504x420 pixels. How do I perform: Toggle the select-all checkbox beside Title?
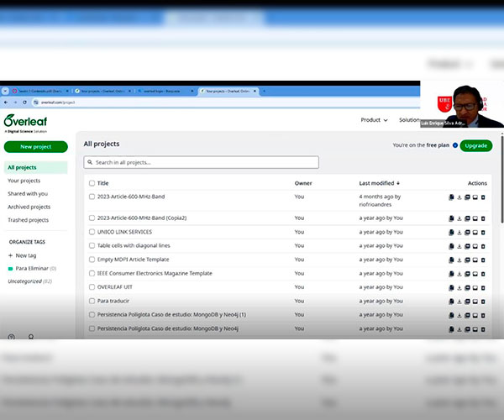coord(92,183)
